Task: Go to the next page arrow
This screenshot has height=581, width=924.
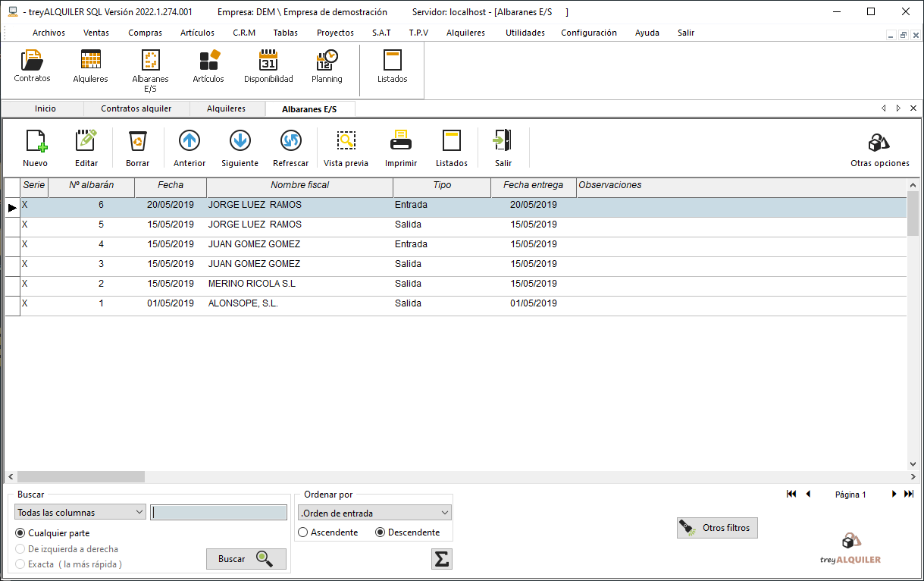Action: [894, 494]
